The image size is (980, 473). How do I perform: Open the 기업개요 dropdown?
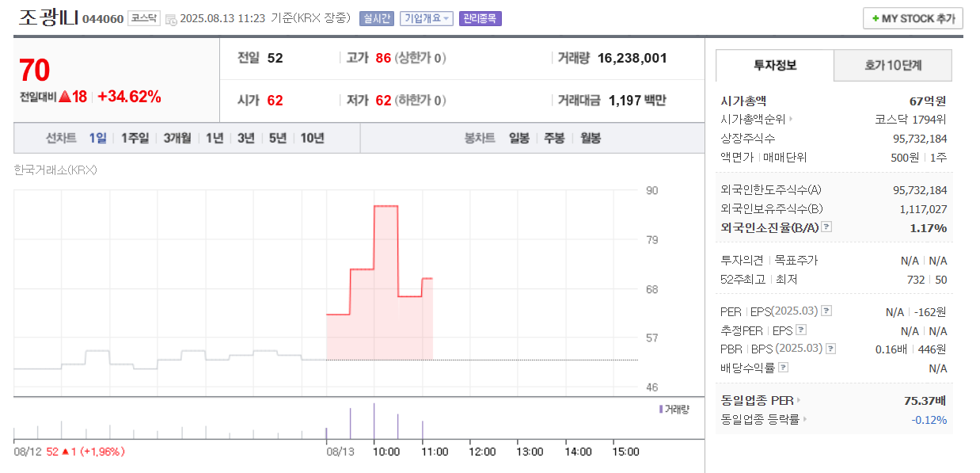[427, 18]
